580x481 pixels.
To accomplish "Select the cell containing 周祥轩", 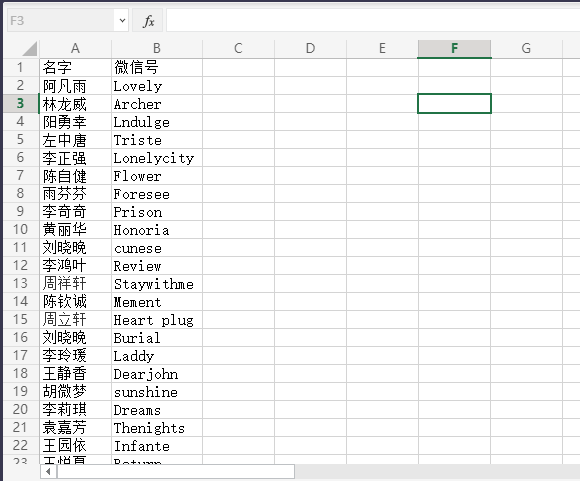I will 75,283.
